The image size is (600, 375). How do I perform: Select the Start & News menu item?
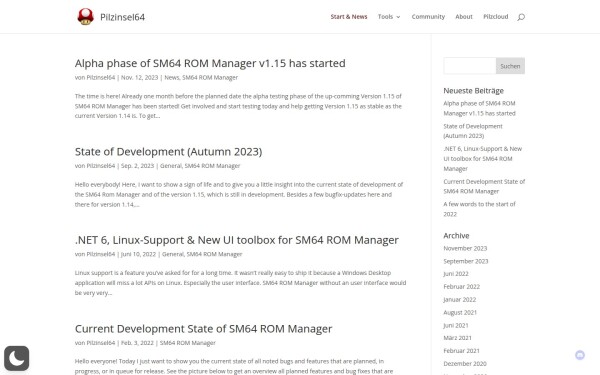(349, 16)
